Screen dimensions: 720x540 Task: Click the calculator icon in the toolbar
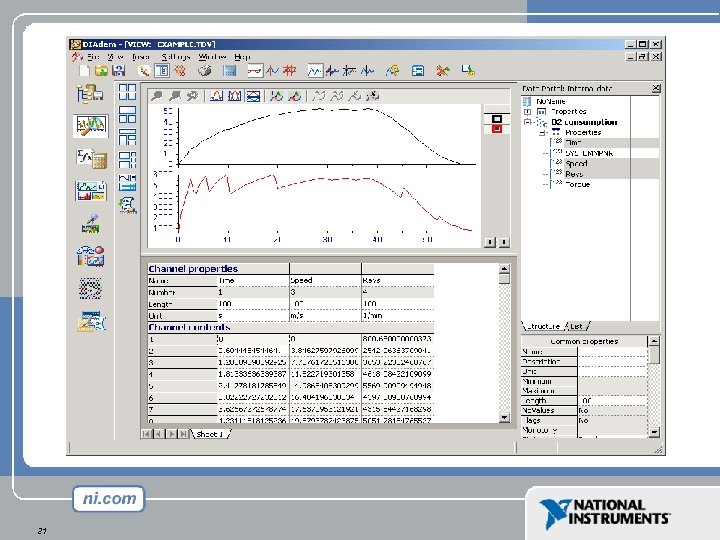tap(229, 71)
